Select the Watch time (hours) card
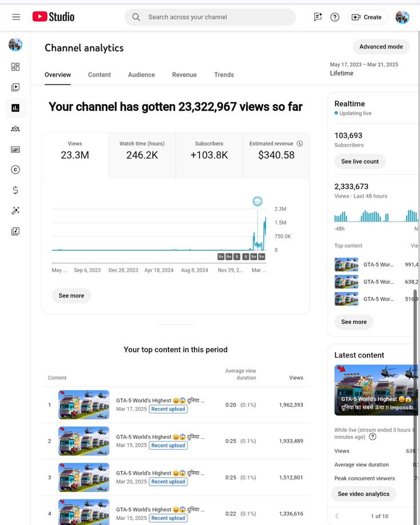Viewport: 420px width, 525px height. click(x=142, y=150)
